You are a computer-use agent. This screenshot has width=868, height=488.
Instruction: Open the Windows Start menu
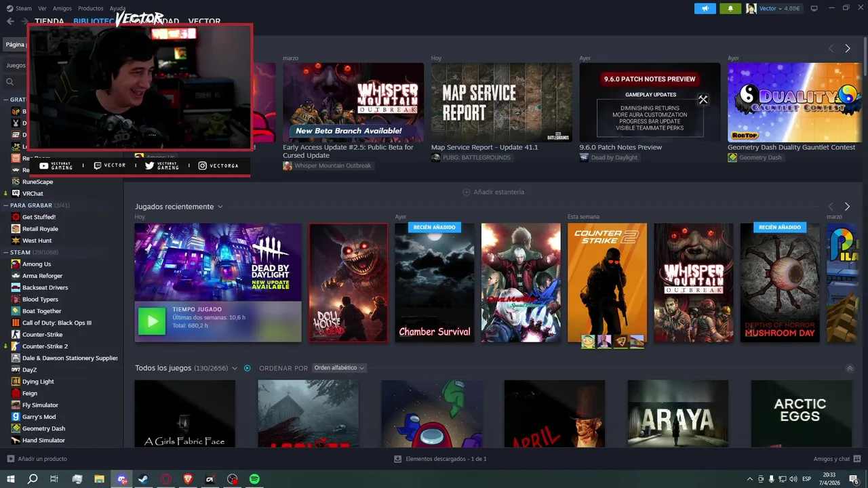[x=11, y=479]
